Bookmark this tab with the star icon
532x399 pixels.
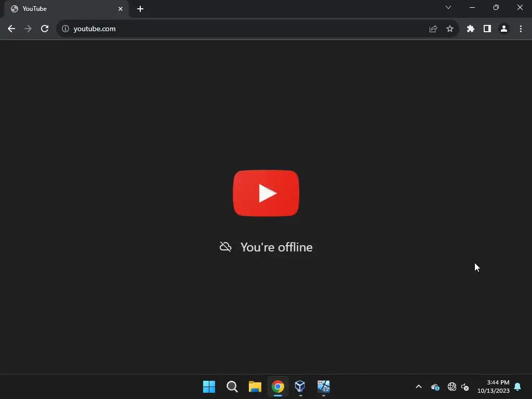450,29
